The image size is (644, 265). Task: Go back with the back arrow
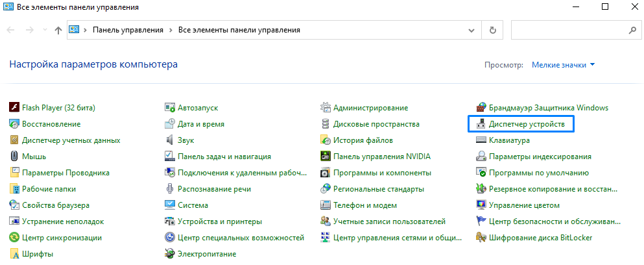[x=11, y=30]
